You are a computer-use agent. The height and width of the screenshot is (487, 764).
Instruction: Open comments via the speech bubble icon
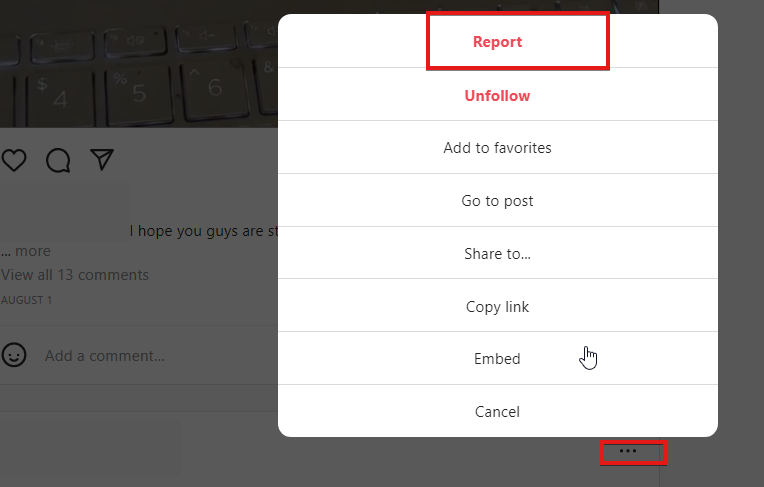pos(58,160)
